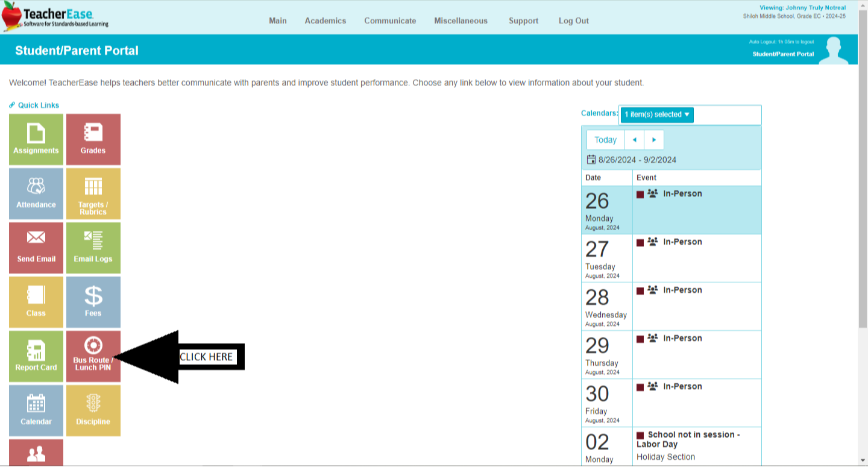Click the Event column header
868x467 pixels.
[646, 178]
